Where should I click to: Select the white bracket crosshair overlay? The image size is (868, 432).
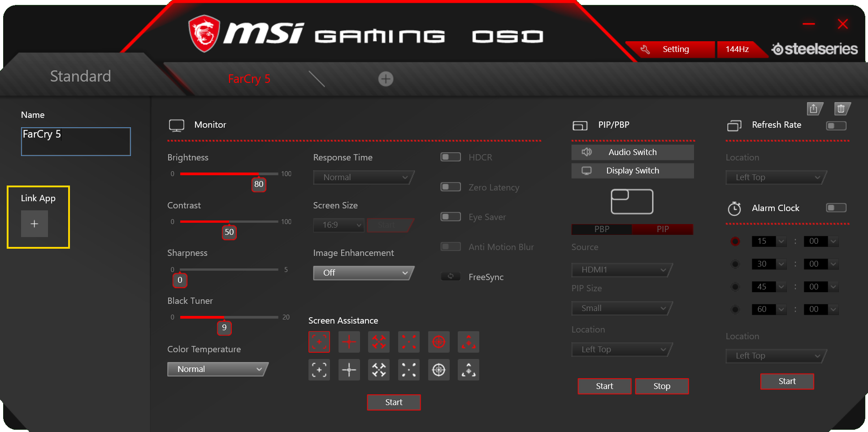(319, 370)
